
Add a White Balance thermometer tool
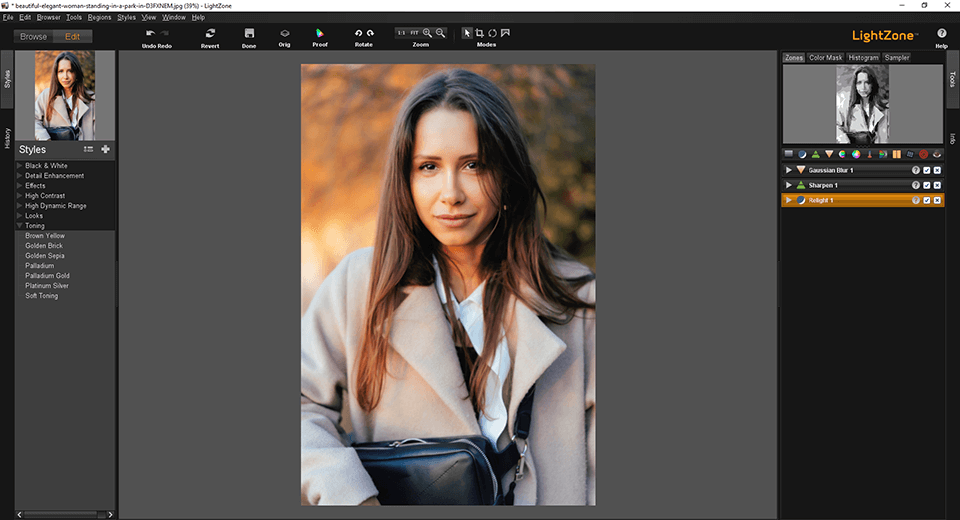point(869,154)
